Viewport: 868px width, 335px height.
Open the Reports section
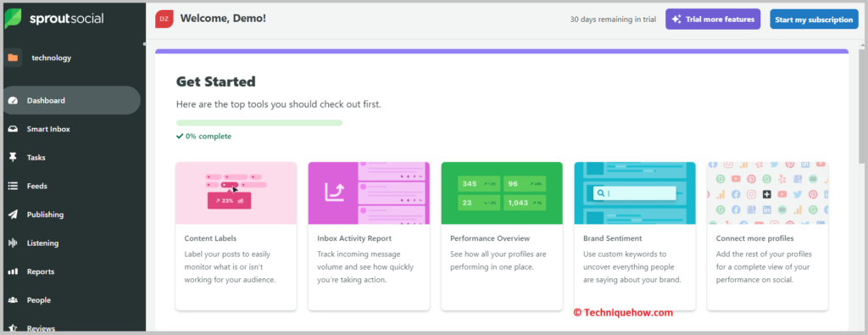point(41,272)
